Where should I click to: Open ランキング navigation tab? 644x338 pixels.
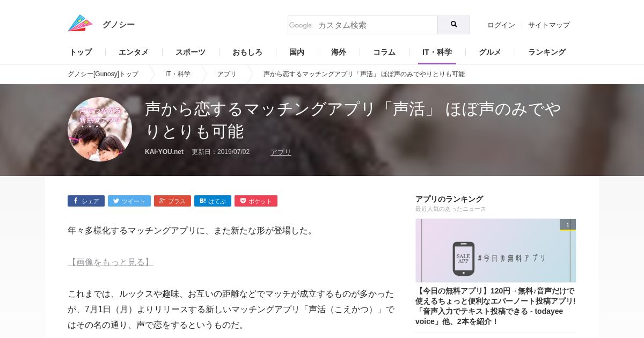(547, 52)
